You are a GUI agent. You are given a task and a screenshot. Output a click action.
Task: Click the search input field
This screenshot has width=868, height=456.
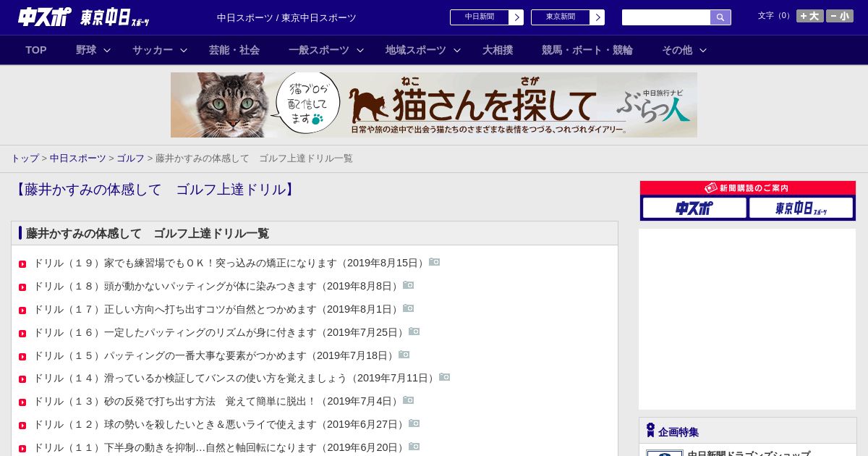click(666, 17)
